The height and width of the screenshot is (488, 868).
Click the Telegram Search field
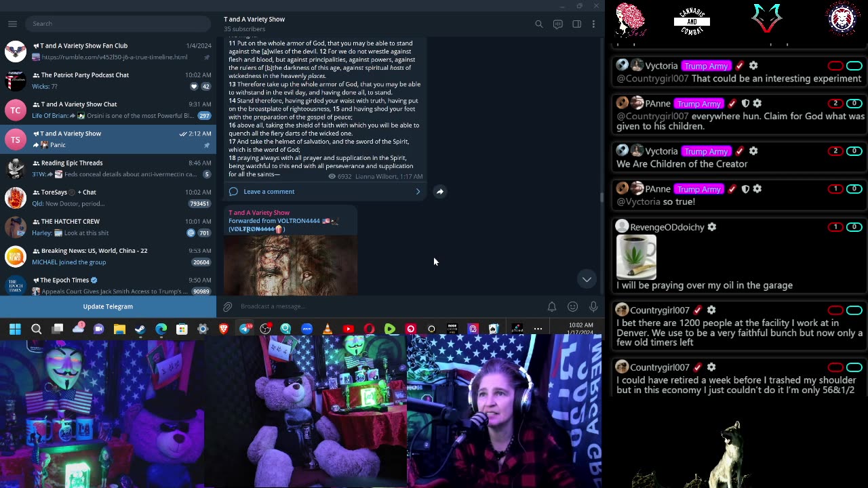pos(118,24)
